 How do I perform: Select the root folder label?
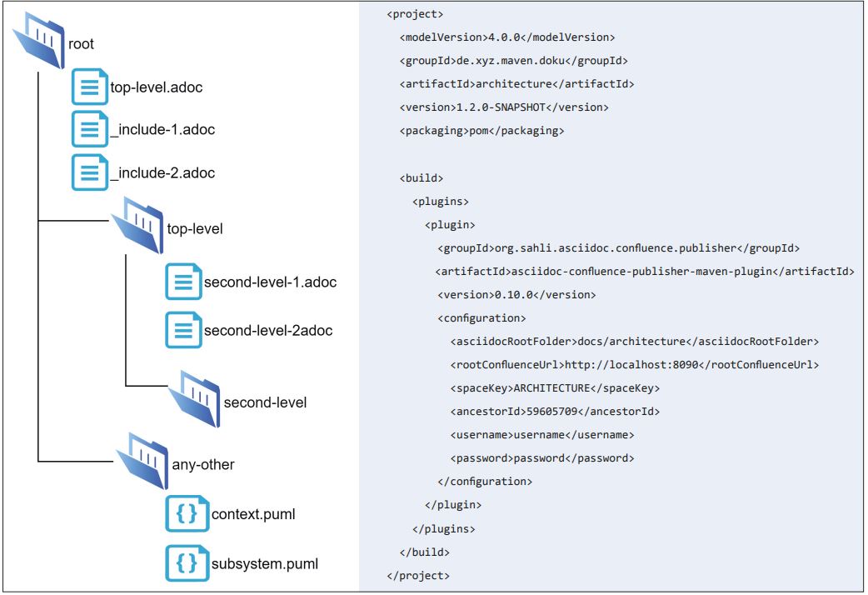pyautogui.click(x=81, y=44)
